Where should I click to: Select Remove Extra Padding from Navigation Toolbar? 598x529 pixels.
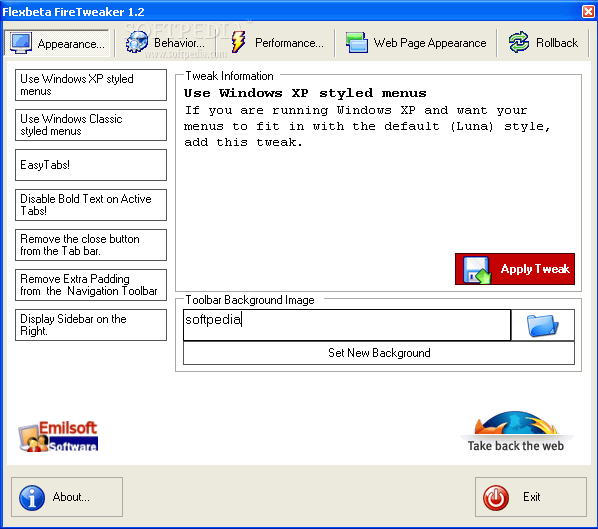click(91, 285)
